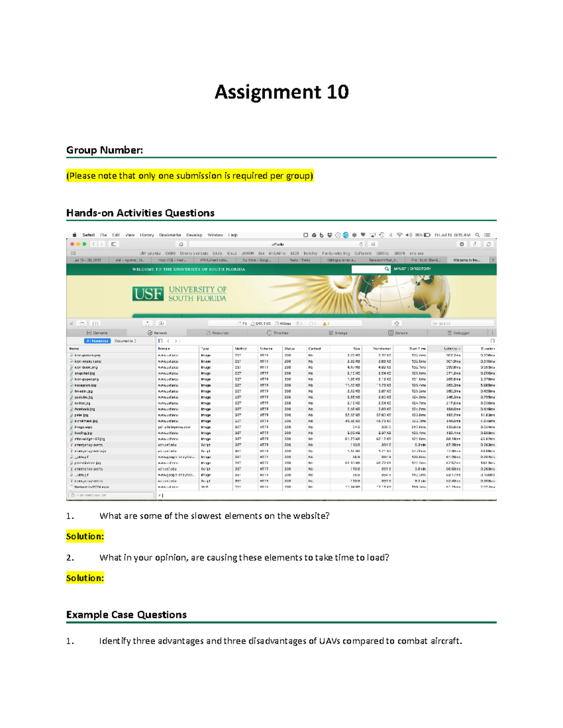Screen dimensions: 563x728
Task: Reload the page with the refresh icon
Action: click(361, 244)
